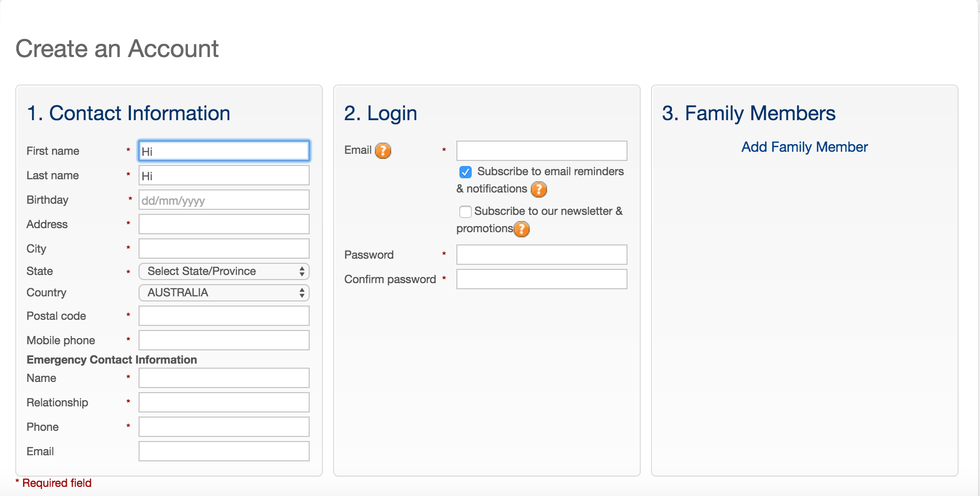Click the emergency contact Email field
980x496 pixels.
pyautogui.click(x=224, y=451)
